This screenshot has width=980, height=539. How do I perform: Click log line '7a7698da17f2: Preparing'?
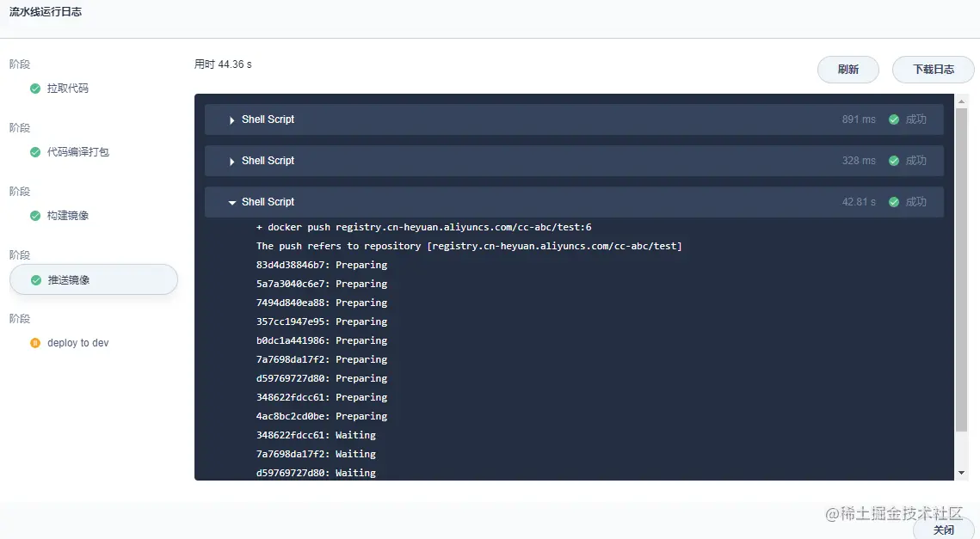click(x=322, y=359)
